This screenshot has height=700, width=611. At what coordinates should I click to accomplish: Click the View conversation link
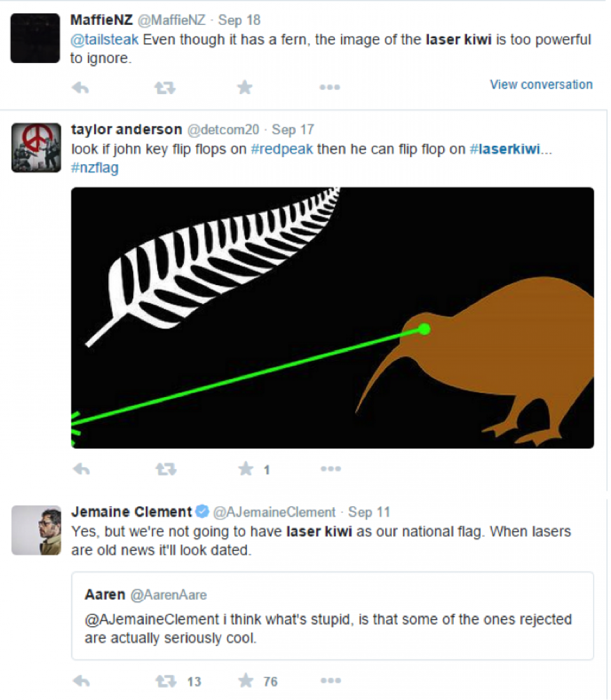coord(541,85)
